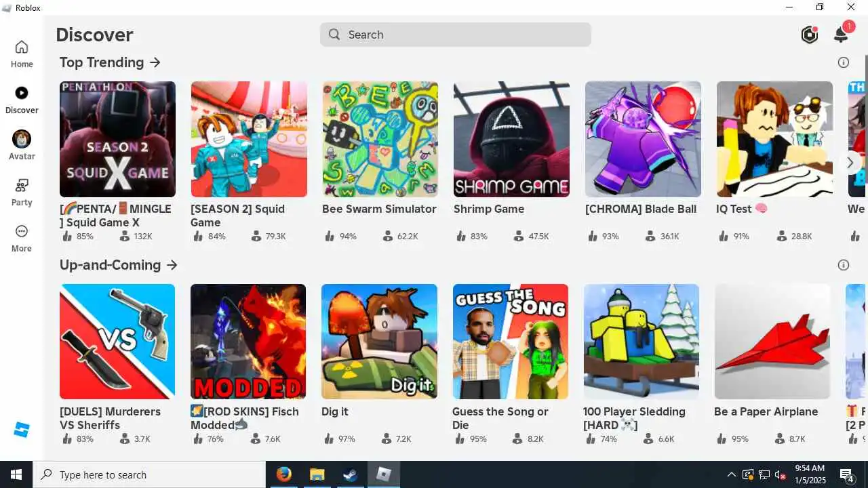Screen dimensions: 868x488
Task: Click info icon for Up-and-Coming
Action: click(844, 265)
